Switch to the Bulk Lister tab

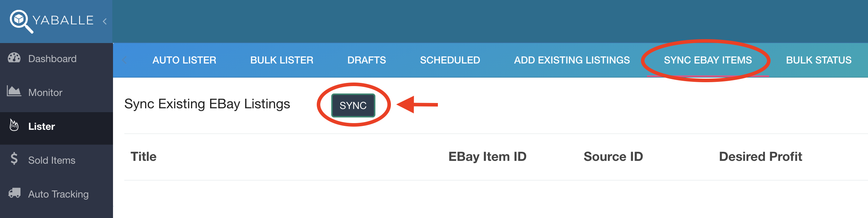point(282,60)
